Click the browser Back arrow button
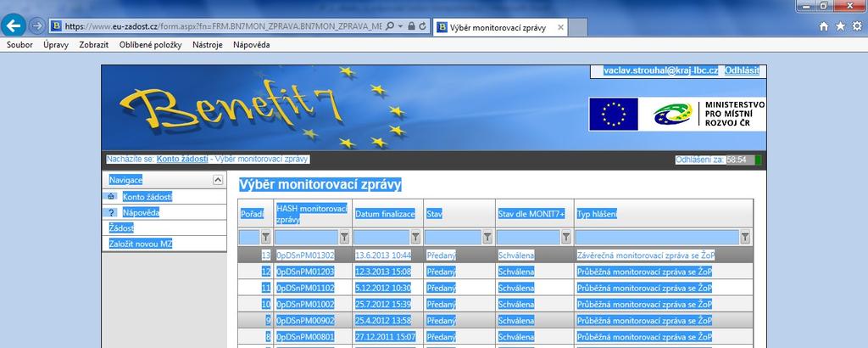 point(14,25)
